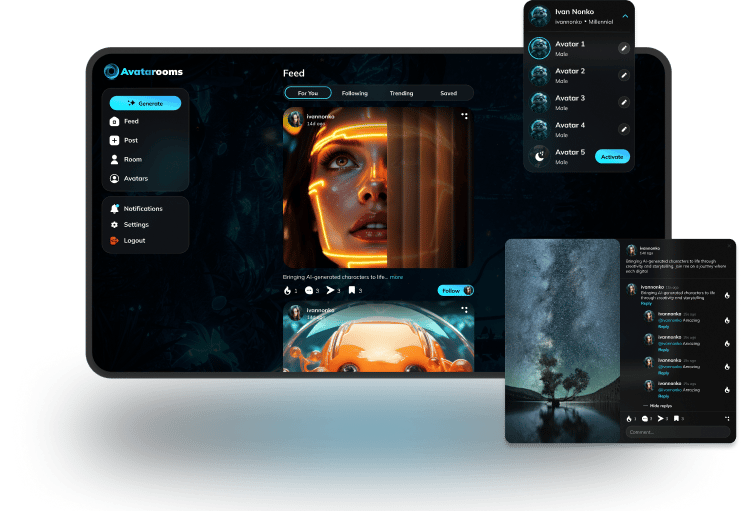The height and width of the screenshot is (511, 742).
Task: Open Avatars from the sidebar
Action: point(129,178)
